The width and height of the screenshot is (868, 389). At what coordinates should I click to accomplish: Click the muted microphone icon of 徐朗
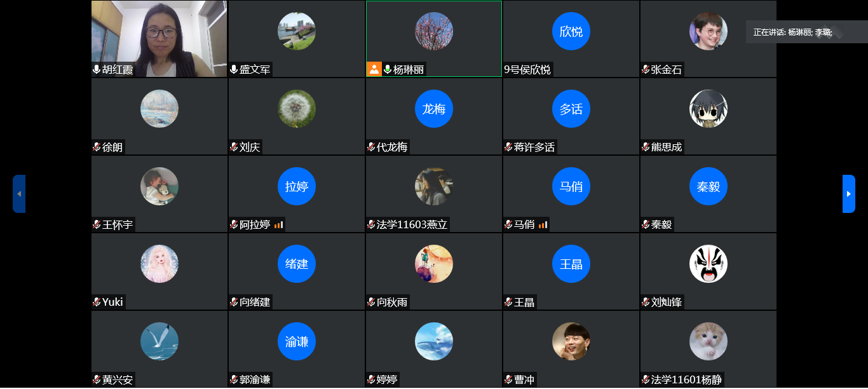pos(97,147)
